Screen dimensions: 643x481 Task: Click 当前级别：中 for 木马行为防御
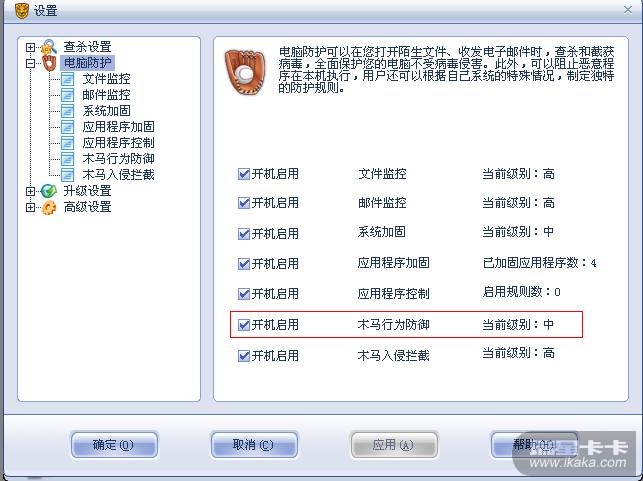[x=518, y=325]
